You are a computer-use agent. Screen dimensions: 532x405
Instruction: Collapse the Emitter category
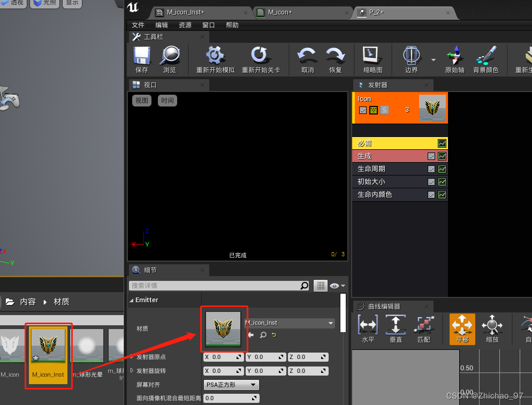click(132, 300)
